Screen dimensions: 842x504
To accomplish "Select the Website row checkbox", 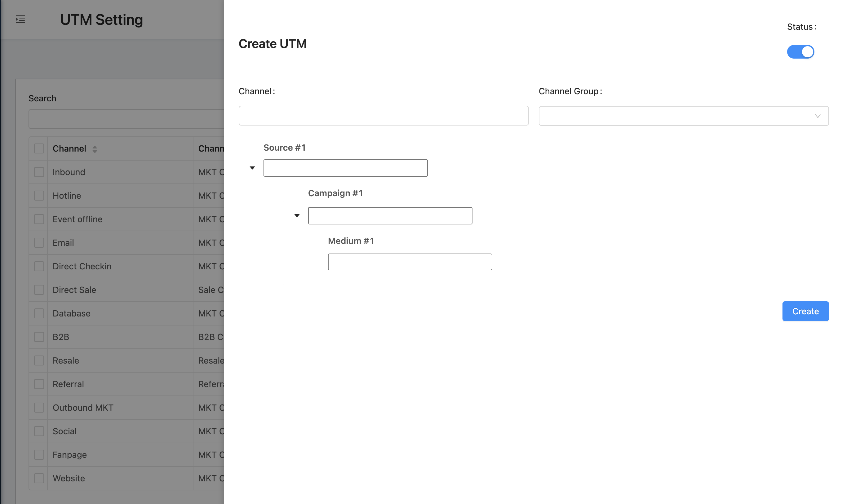I will pos(39,478).
